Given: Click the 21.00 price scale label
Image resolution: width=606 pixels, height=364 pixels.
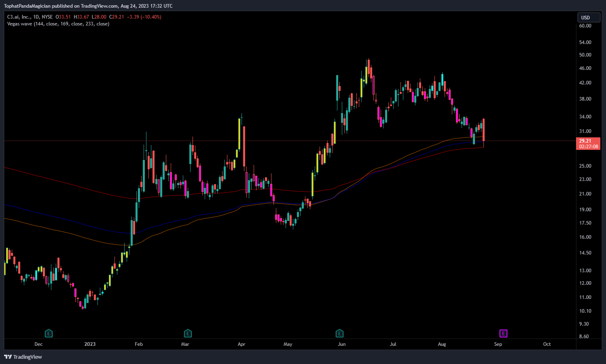Looking at the screenshot, I should (585, 194).
